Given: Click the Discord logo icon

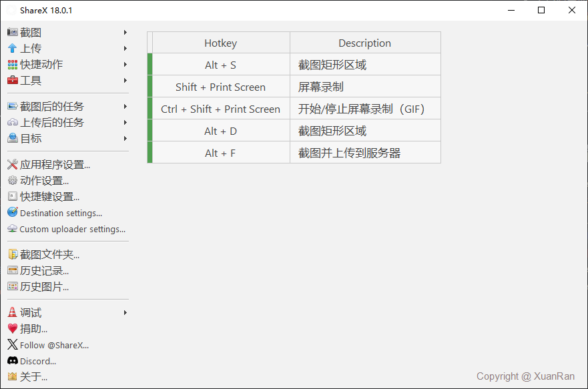Looking at the screenshot, I should coord(12,361).
